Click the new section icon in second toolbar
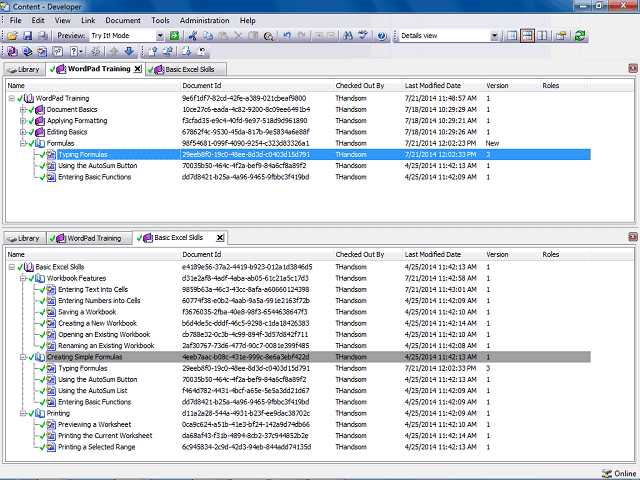This screenshot has width=640, height=480. 27,51
